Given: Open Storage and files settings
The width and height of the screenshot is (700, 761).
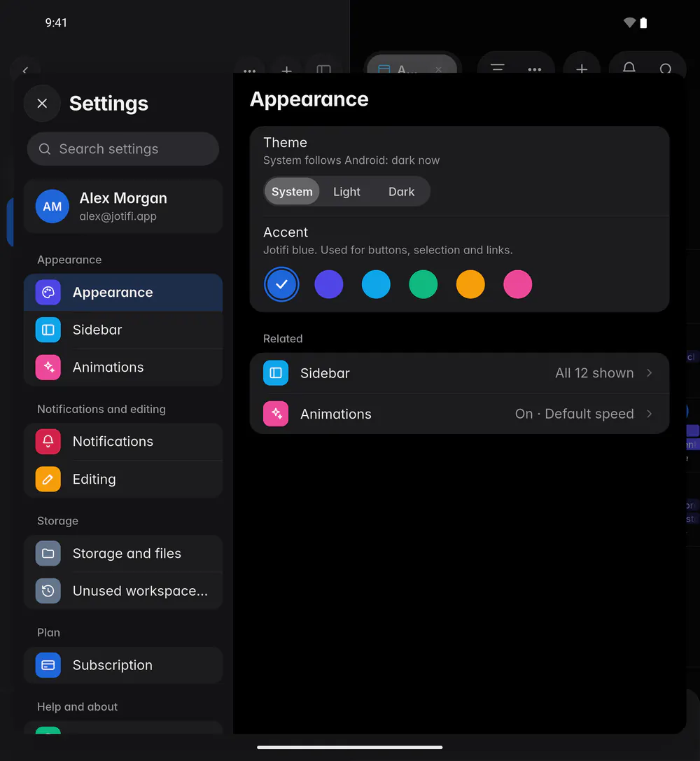Looking at the screenshot, I should tap(123, 553).
